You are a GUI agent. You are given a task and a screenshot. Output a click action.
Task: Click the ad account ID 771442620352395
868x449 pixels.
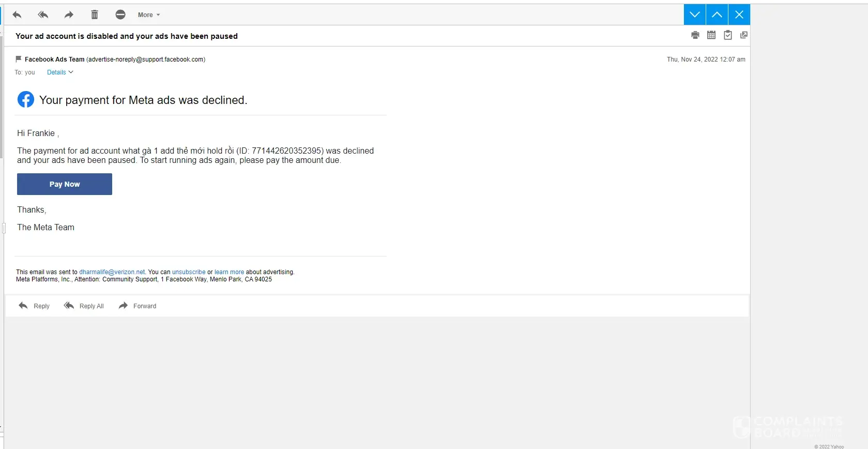pyautogui.click(x=287, y=151)
